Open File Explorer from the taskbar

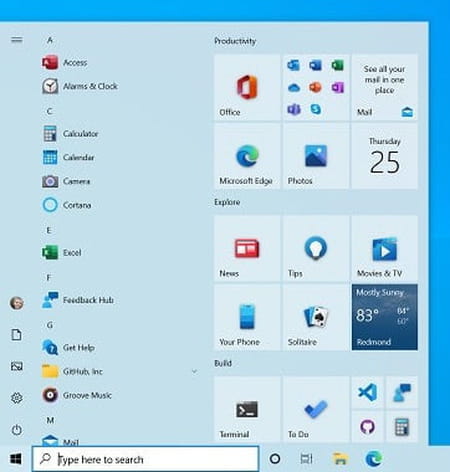point(340,459)
